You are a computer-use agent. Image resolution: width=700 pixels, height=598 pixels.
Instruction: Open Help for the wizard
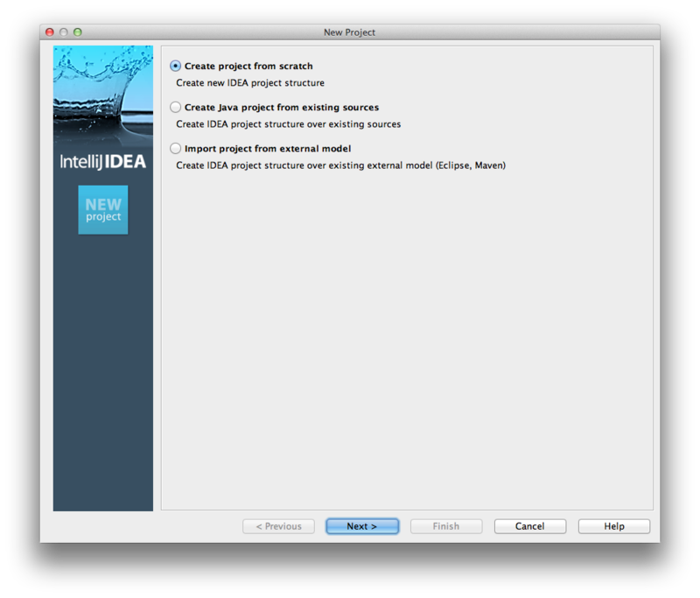point(614,526)
